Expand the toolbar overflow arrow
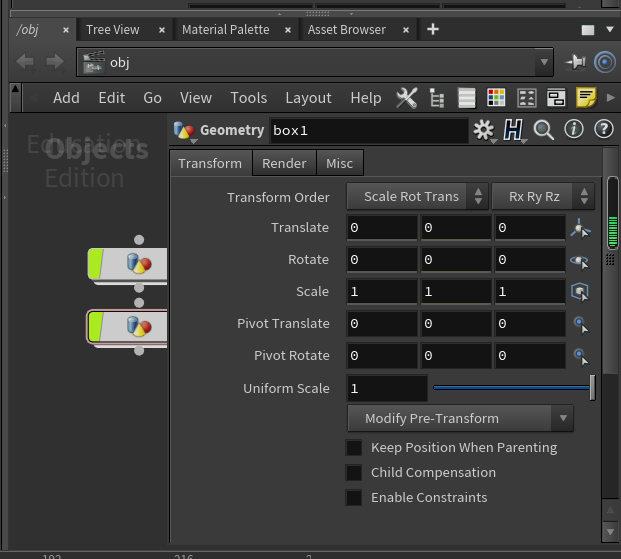This screenshot has width=621, height=559. (x=611, y=97)
